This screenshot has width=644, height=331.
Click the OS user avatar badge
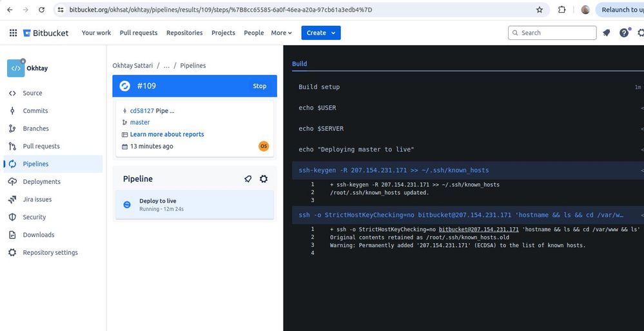(264, 146)
